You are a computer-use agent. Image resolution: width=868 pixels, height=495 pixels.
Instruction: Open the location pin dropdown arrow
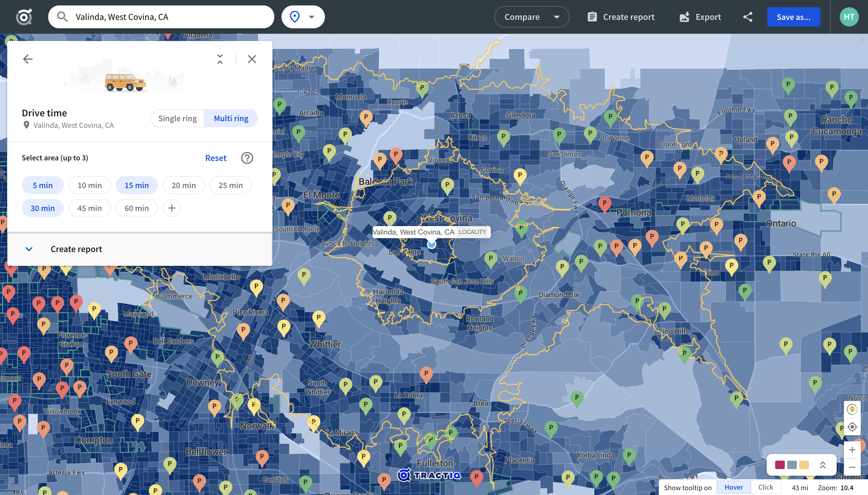point(312,17)
